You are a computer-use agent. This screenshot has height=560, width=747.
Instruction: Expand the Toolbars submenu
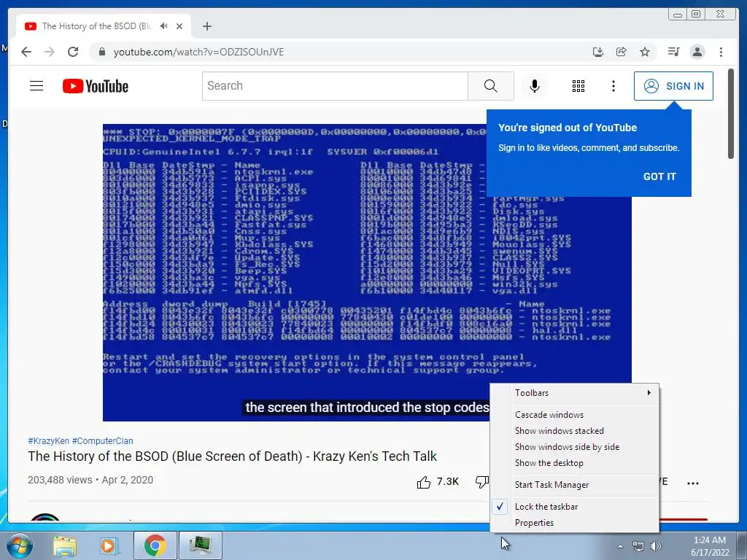[x=575, y=393]
